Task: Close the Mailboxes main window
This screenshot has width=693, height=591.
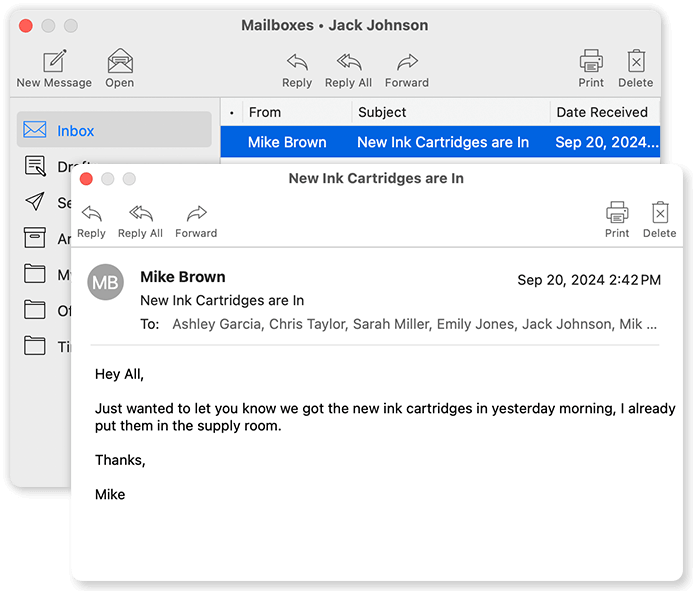Action: click(26, 26)
